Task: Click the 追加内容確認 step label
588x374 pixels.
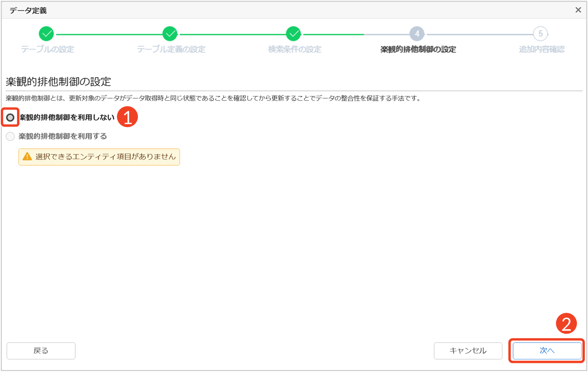Action: 542,49
